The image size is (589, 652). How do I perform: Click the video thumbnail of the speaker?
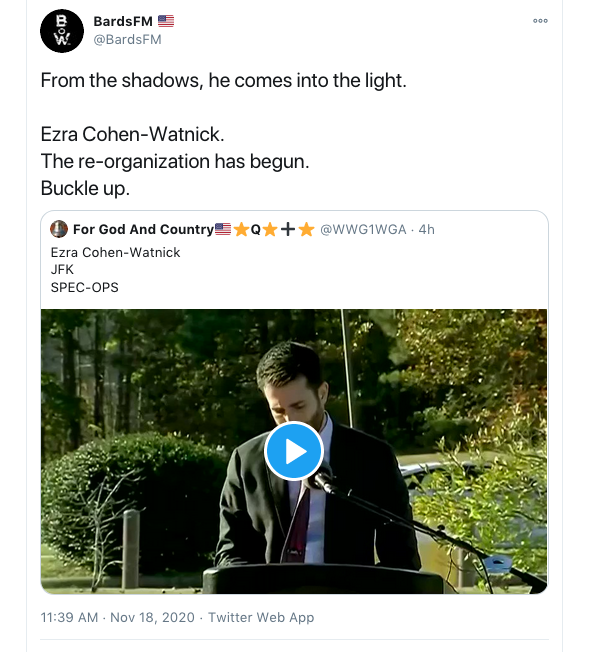point(294,451)
